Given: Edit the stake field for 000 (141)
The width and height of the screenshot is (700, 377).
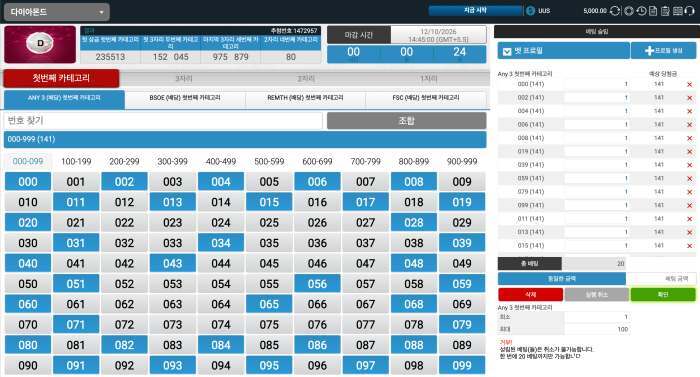Looking at the screenshot, I should coord(596,84).
